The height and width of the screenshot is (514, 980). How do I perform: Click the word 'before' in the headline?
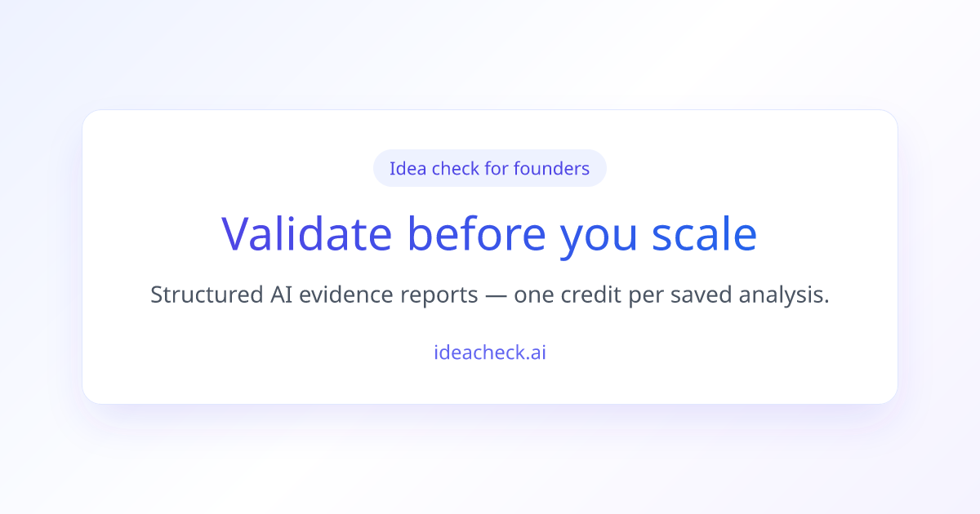tap(476, 233)
